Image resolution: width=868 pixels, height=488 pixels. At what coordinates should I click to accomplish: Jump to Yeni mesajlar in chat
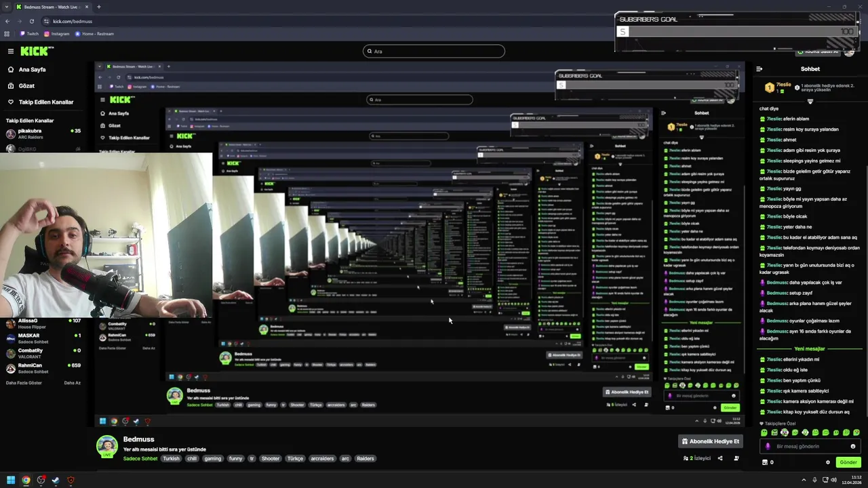coord(810,348)
